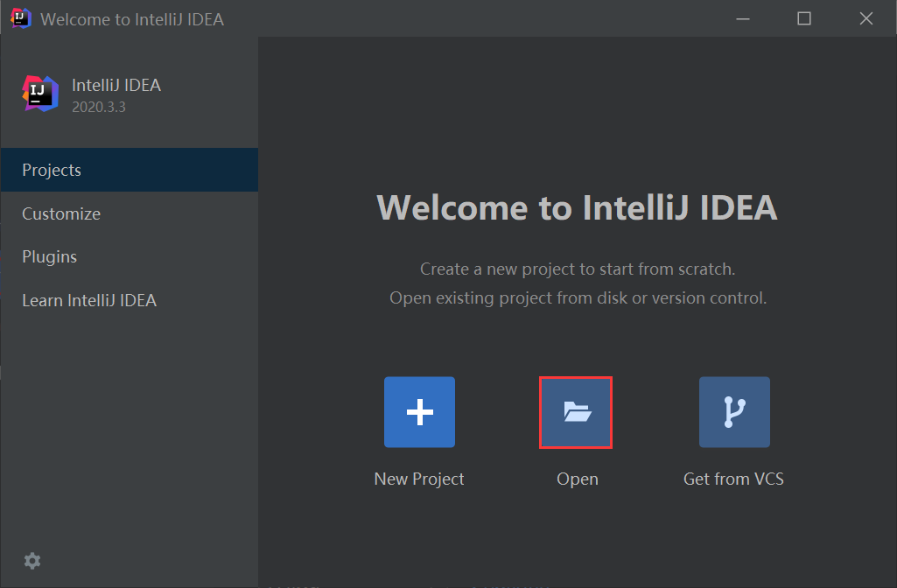
Task: Minimize the welcome window
Action: [x=742, y=18]
